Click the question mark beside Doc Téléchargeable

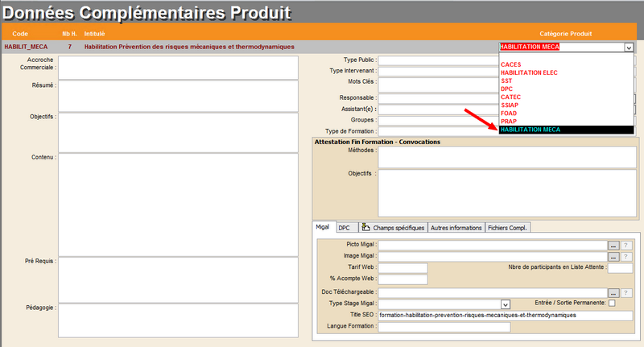(x=627, y=292)
